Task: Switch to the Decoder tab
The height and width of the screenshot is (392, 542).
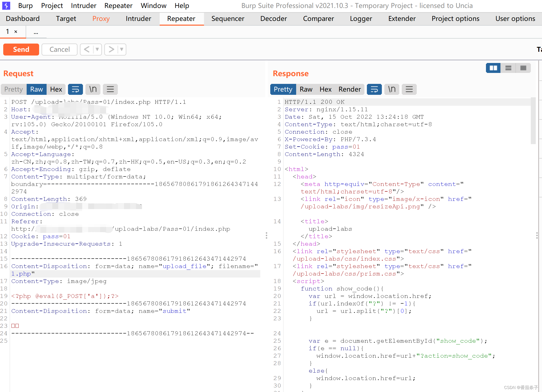Action: pos(273,19)
